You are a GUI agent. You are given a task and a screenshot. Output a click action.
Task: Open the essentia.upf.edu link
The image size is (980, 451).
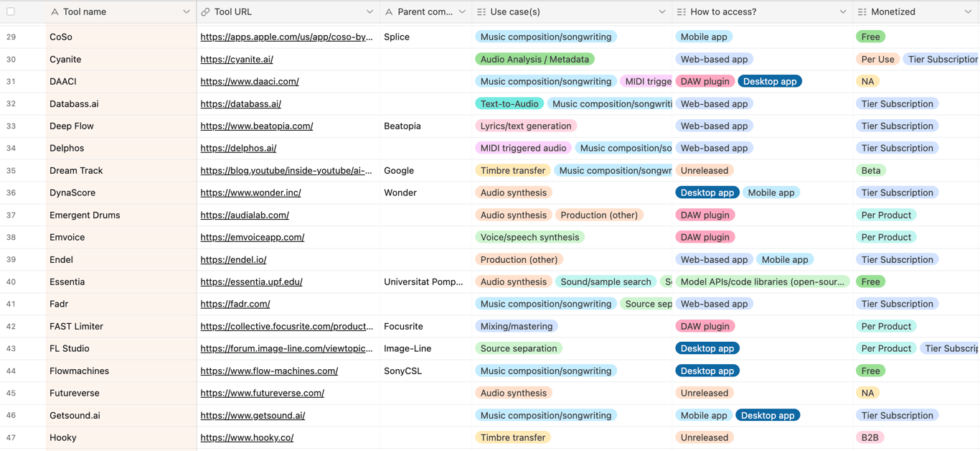pyautogui.click(x=251, y=282)
